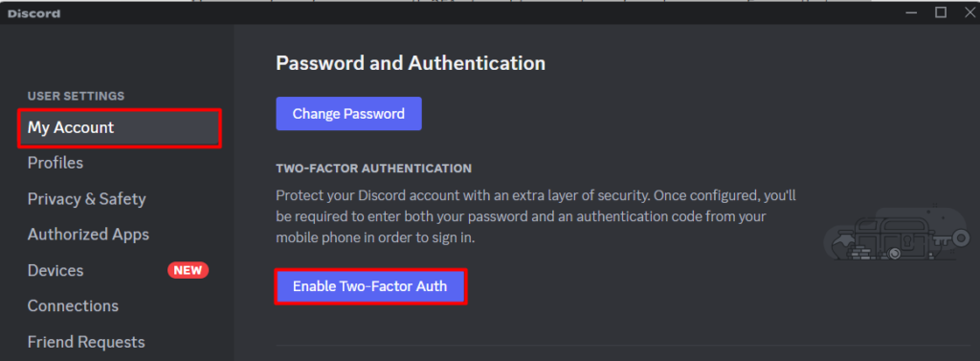Click the red NEW badge beside Devices
Image resolution: width=980 pixels, height=361 pixels.
point(188,270)
